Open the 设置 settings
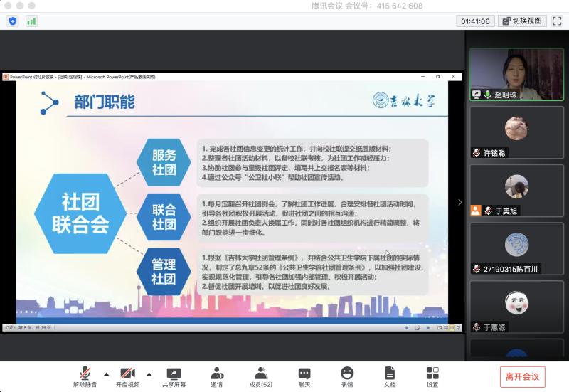 click(x=432, y=377)
